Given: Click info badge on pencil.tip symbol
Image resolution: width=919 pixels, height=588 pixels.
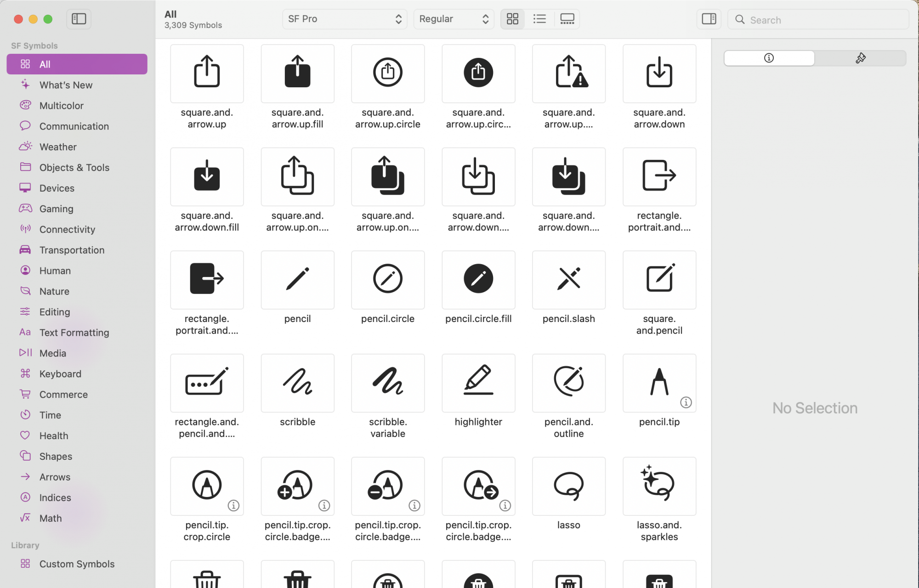Looking at the screenshot, I should click(x=686, y=402).
